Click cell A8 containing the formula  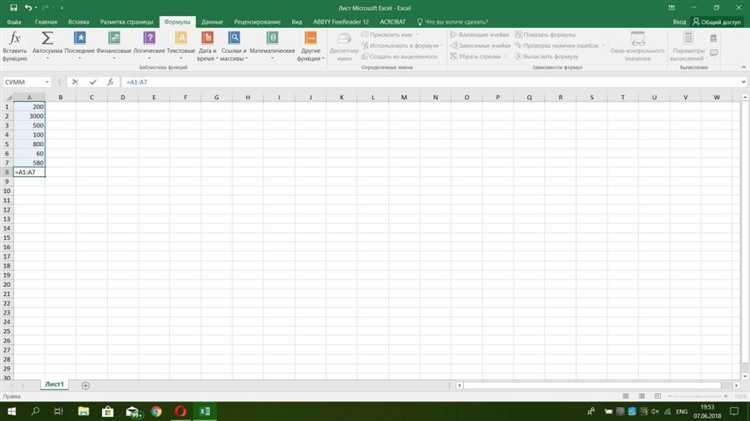pyautogui.click(x=30, y=172)
